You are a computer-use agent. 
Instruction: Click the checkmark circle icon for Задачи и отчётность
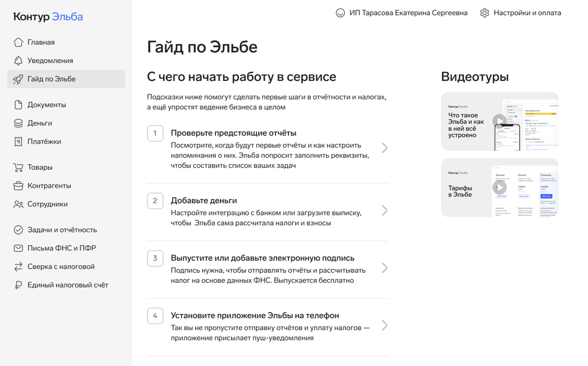(18, 230)
